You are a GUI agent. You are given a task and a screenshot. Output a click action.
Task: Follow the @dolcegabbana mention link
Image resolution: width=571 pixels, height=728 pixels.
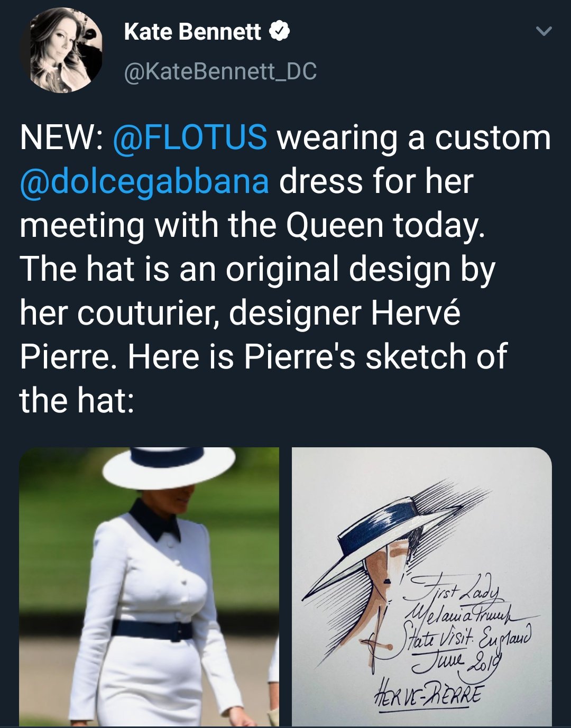(144, 181)
